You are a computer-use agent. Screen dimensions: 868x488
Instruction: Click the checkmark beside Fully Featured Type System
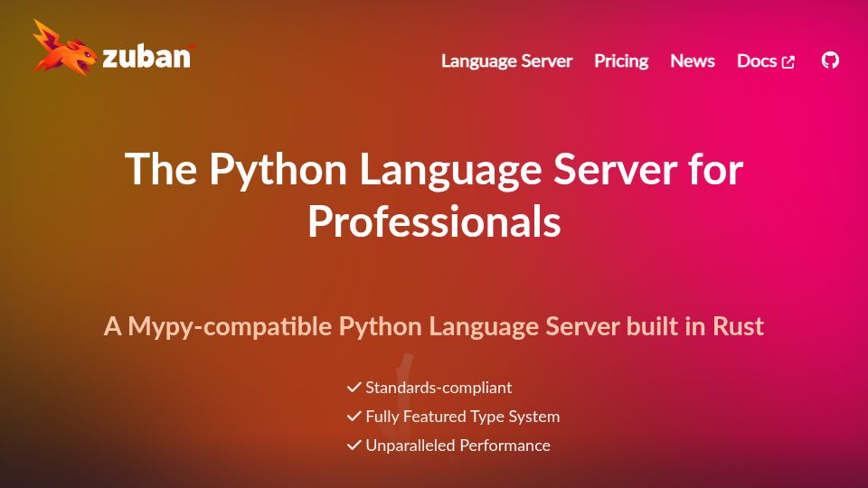coord(354,416)
